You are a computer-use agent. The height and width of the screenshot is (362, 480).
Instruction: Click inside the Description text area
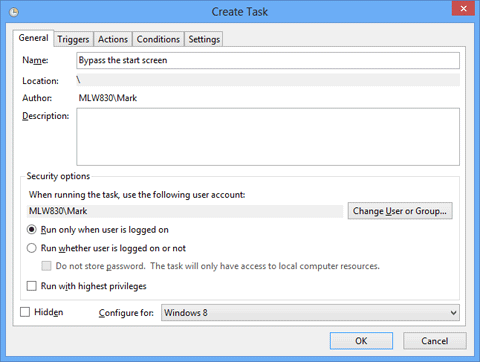[268, 137]
